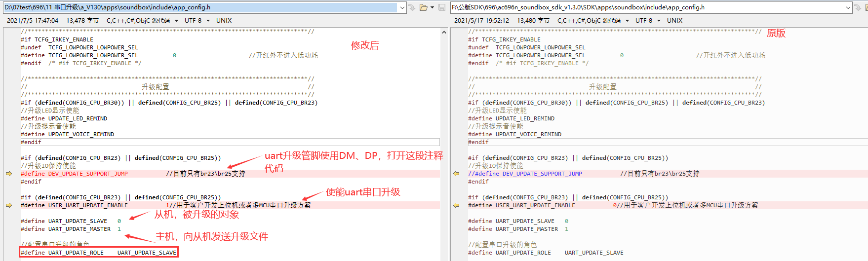This screenshot has height=261, width=868.
Task: Click left pane size 13,478 字节
Action: pyautogui.click(x=82, y=21)
